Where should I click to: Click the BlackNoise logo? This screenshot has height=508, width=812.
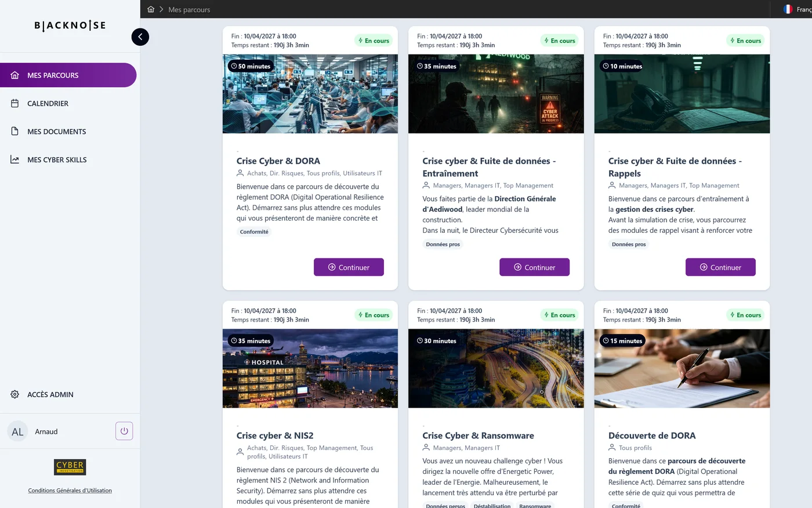tap(70, 26)
